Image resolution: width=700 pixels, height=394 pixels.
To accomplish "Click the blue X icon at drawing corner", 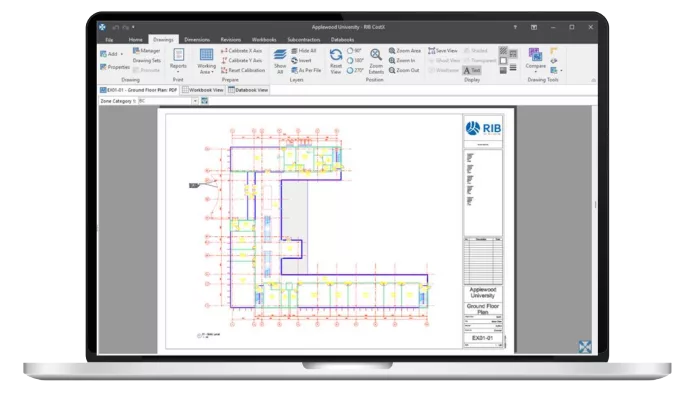I will (x=585, y=347).
